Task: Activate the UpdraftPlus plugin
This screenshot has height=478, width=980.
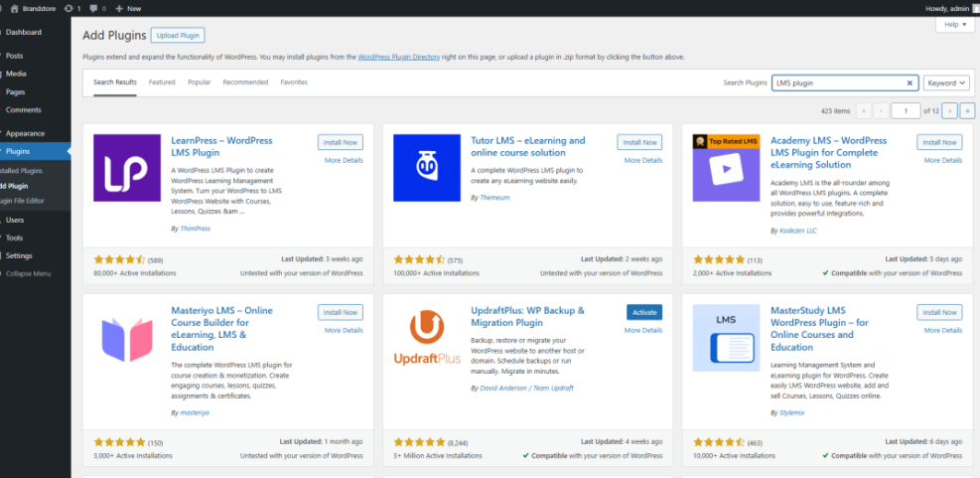Action: (644, 312)
